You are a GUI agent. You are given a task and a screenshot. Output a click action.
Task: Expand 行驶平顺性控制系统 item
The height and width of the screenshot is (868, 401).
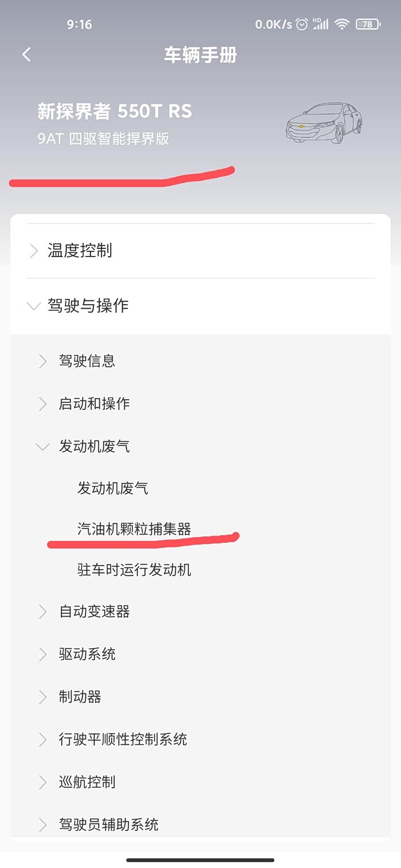click(123, 739)
